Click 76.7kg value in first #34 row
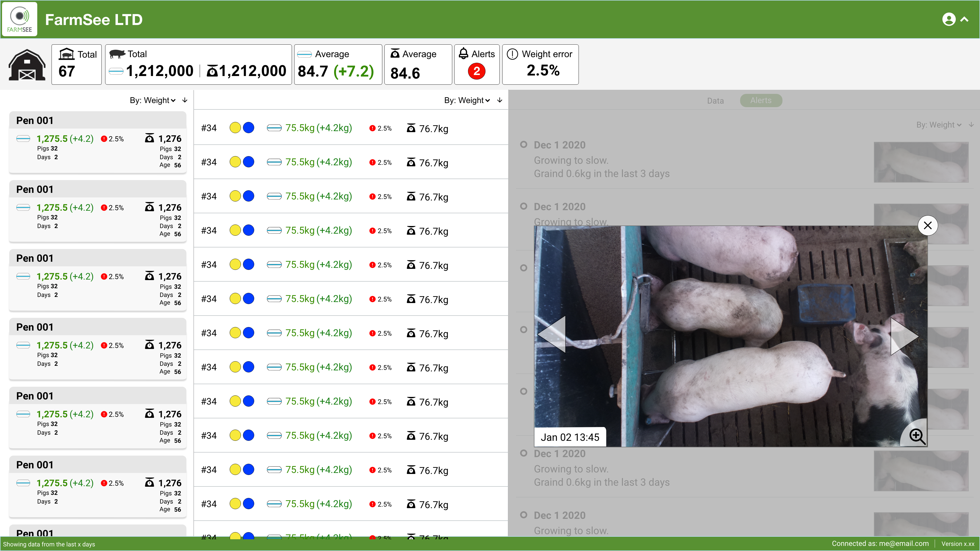The width and height of the screenshot is (980, 551). [x=434, y=129]
